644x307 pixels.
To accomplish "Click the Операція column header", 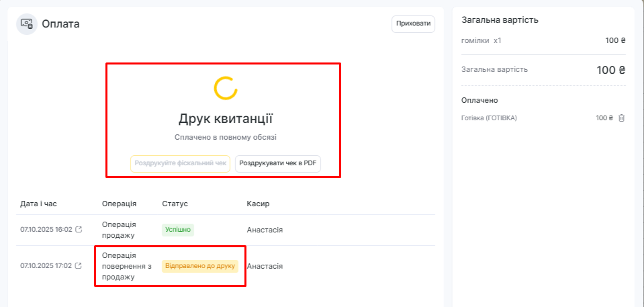I will (x=119, y=204).
